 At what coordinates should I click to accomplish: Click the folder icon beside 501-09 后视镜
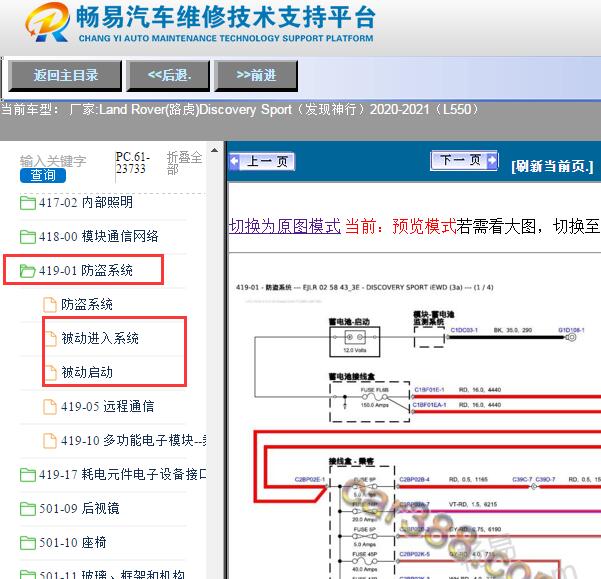28,509
